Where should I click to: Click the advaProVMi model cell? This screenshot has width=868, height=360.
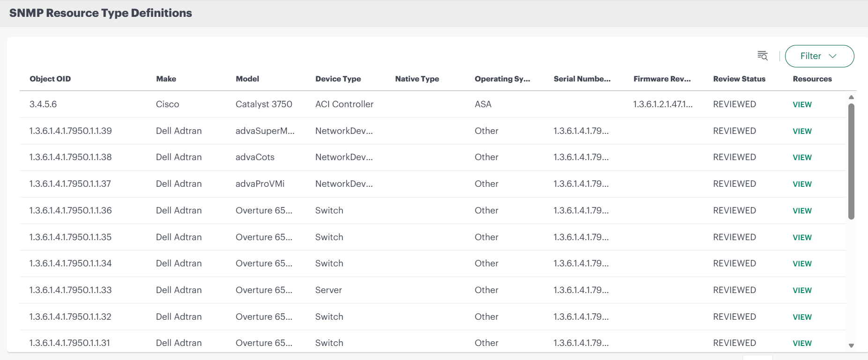[260, 184]
